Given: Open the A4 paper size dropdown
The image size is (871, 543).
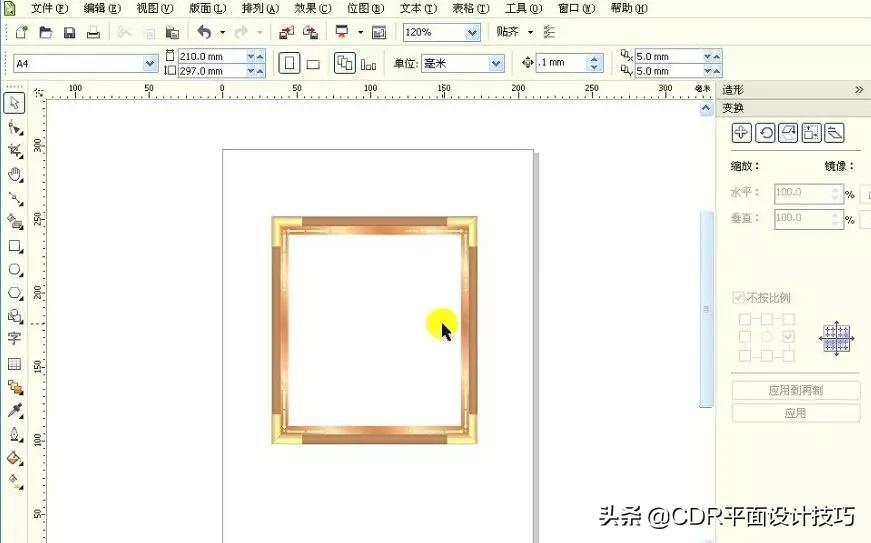Looking at the screenshot, I should (150, 64).
